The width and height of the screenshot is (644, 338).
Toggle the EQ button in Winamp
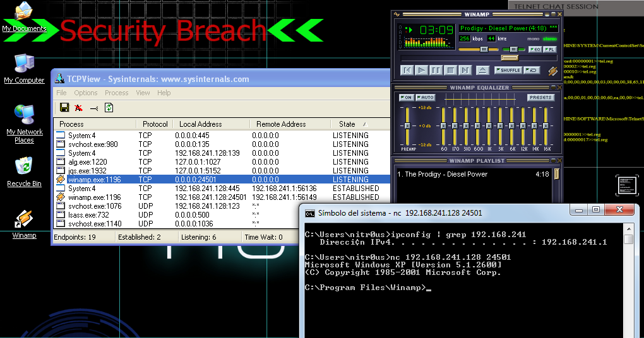[535, 50]
